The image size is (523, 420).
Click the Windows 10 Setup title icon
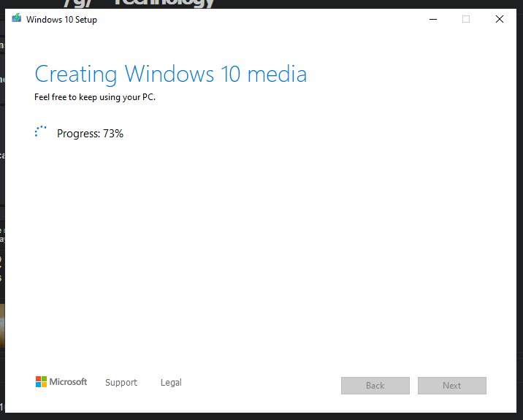tap(17, 18)
